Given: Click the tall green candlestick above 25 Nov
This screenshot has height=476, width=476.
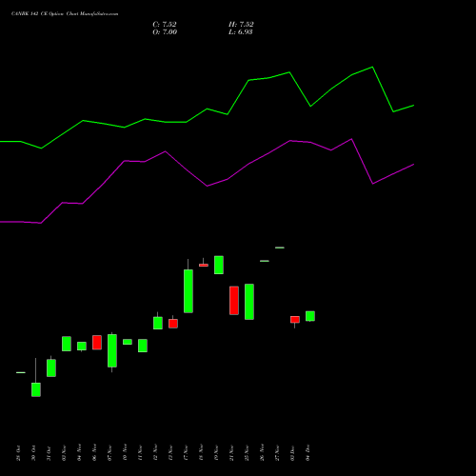Looking at the screenshot, I should 249,302.
